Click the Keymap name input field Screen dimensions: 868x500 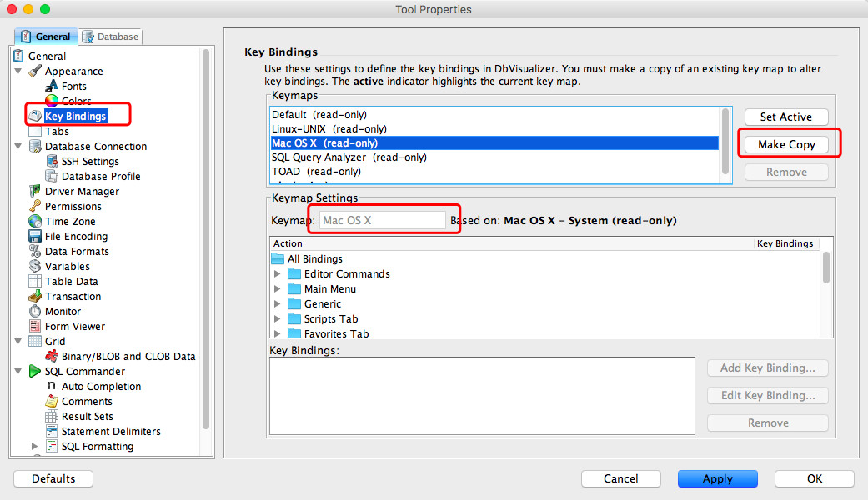(x=383, y=220)
